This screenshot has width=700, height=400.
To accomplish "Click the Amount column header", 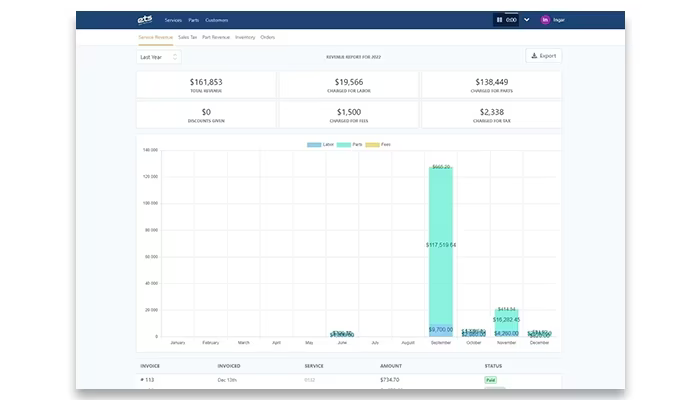I will pyautogui.click(x=391, y=366).
